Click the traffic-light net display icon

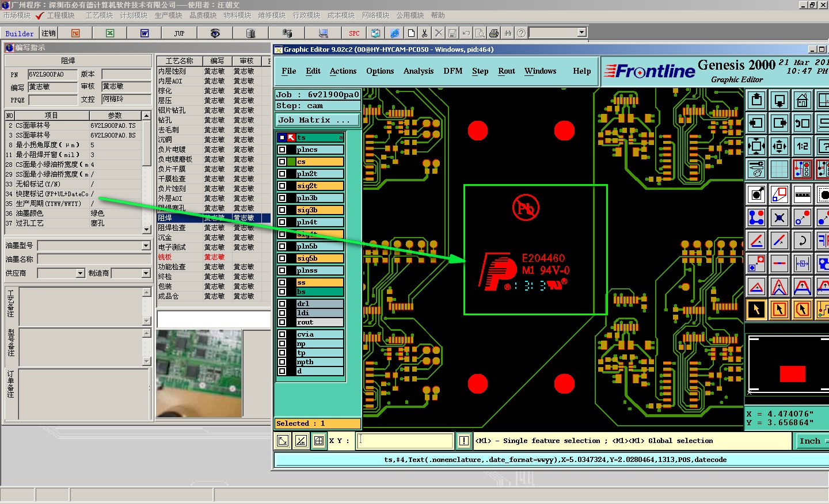pyautogui.click(x=803, y=169)
